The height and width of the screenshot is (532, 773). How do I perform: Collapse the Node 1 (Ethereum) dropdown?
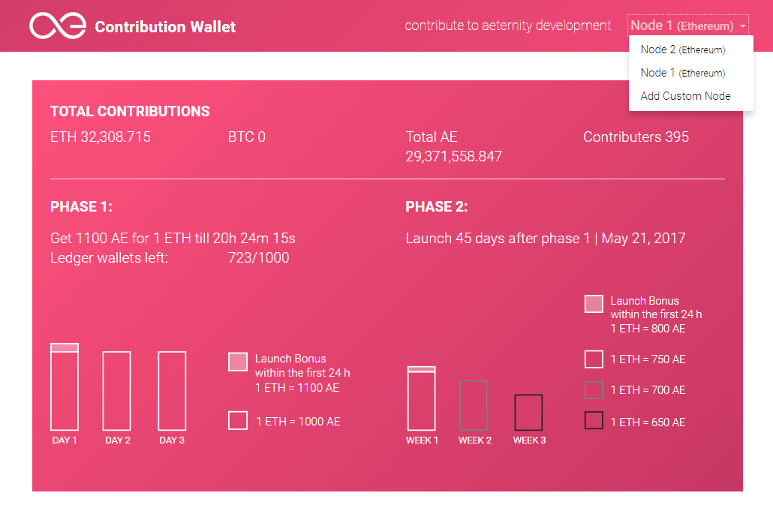click(687, 26)
